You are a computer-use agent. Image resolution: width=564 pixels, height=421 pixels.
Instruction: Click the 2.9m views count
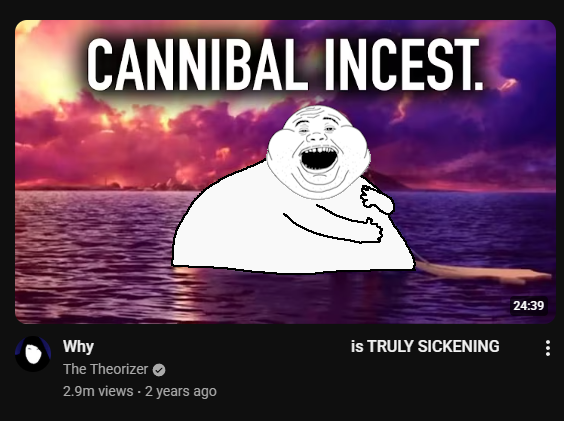coord(98,391)
